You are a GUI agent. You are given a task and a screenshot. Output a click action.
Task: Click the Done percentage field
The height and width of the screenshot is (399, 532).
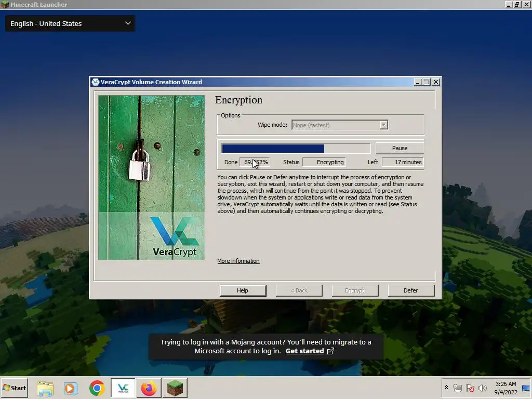[x=255, y=162]
